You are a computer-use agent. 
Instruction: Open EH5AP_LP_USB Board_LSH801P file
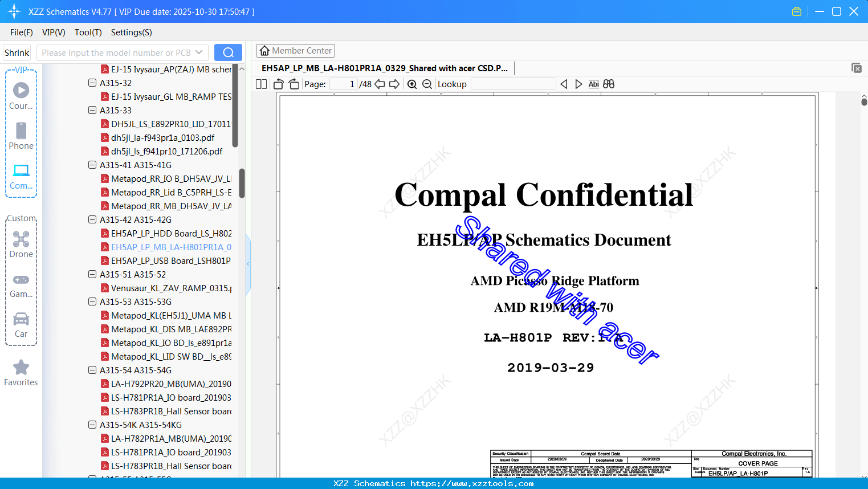pos(166,260)
